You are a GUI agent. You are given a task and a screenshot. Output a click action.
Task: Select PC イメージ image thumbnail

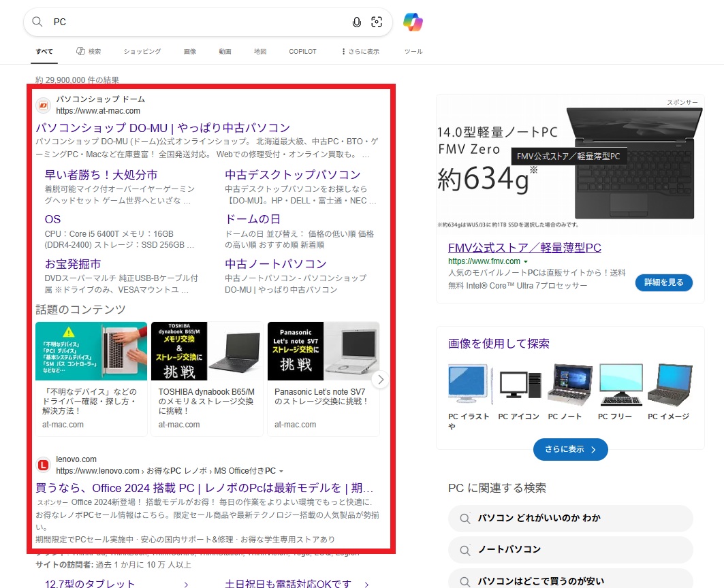(x=670, y=384)
